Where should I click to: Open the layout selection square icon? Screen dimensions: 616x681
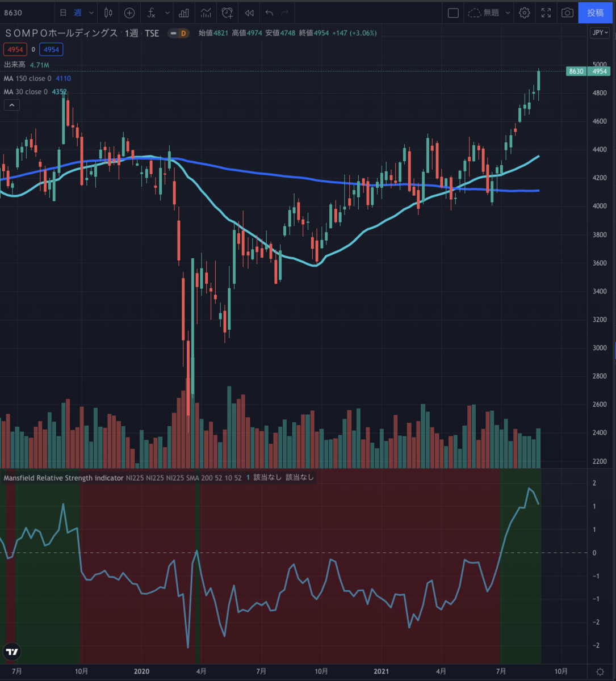coord(453,12)
